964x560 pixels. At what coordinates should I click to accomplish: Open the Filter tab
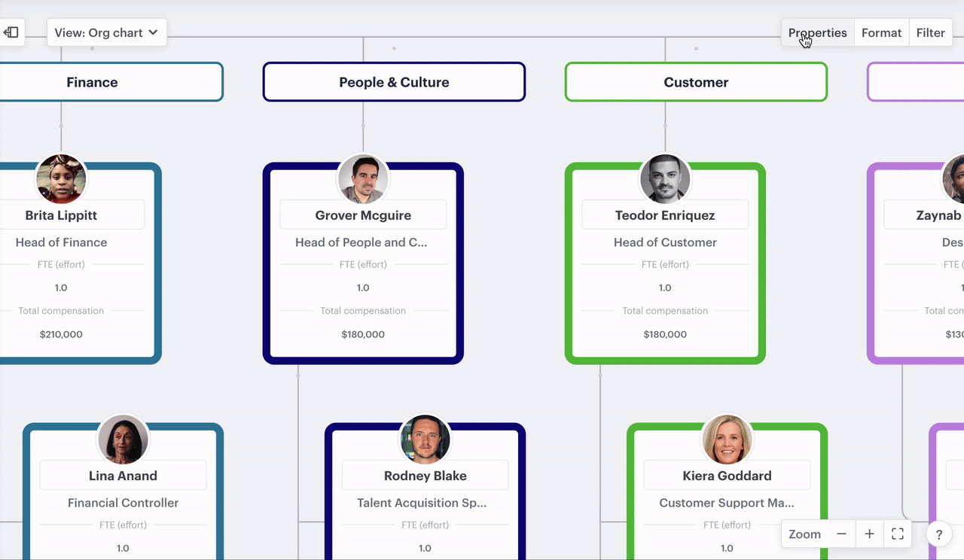click(x=930, y=32)
